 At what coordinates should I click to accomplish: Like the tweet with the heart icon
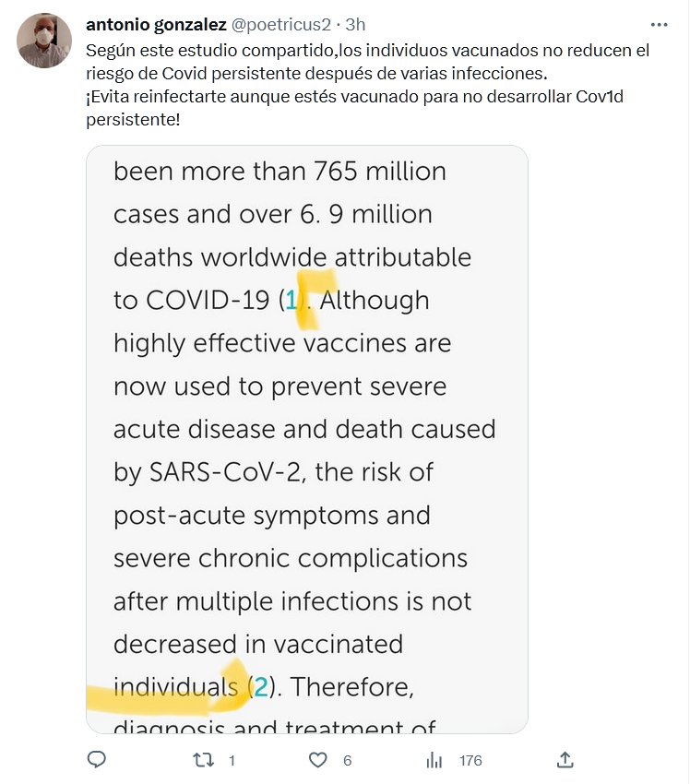318,760
